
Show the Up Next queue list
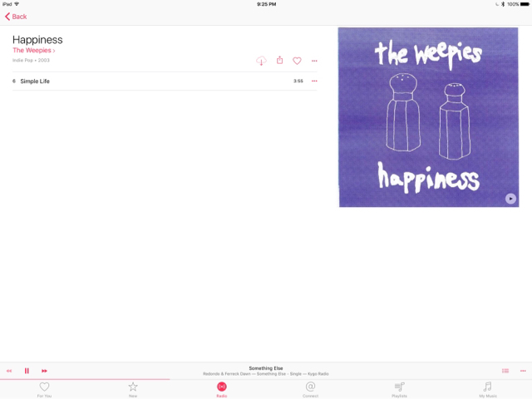[x=505, y=371]
